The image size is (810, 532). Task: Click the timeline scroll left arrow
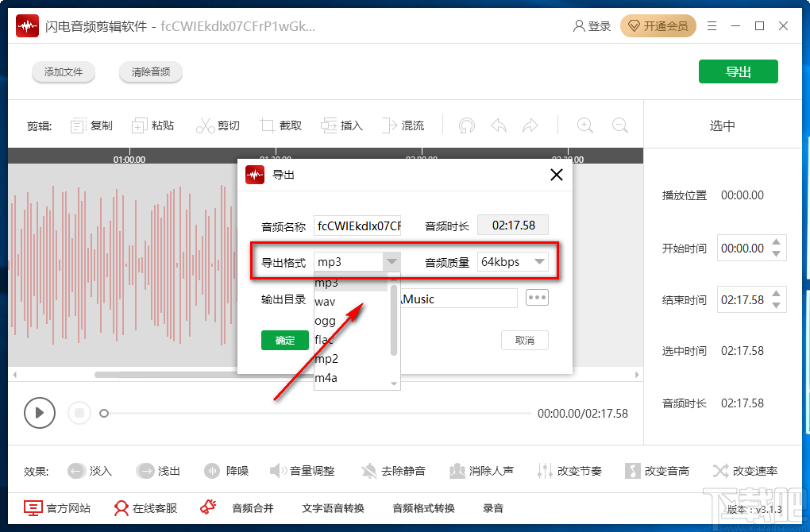(x=14, y=375)
